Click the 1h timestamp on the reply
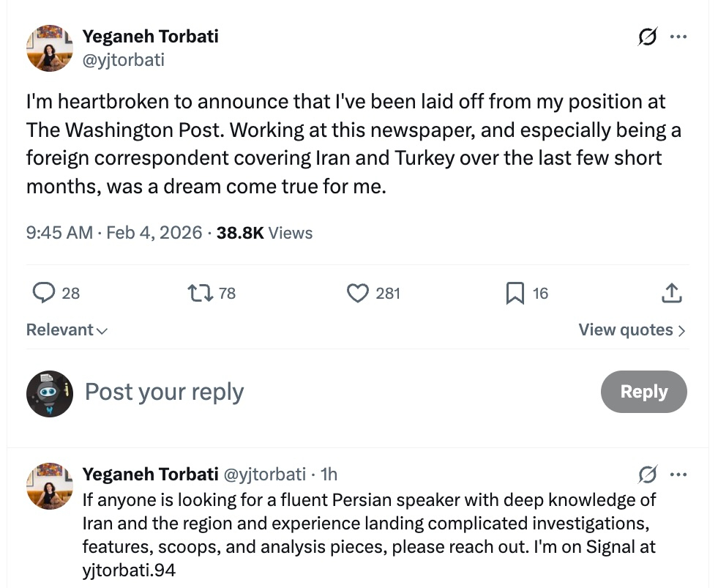The height and width of the screenshot is (588, 718). [x=329, y=475]
